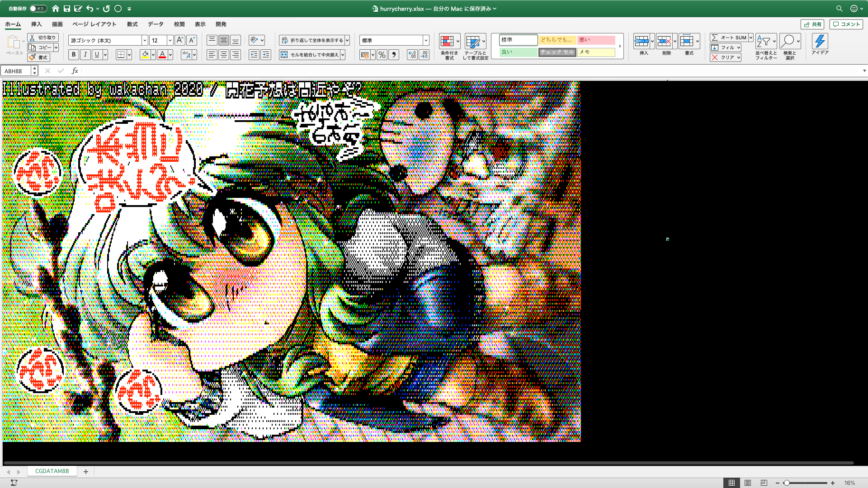
Task: Open font size dropdown arrow
Action: [170, 40]
